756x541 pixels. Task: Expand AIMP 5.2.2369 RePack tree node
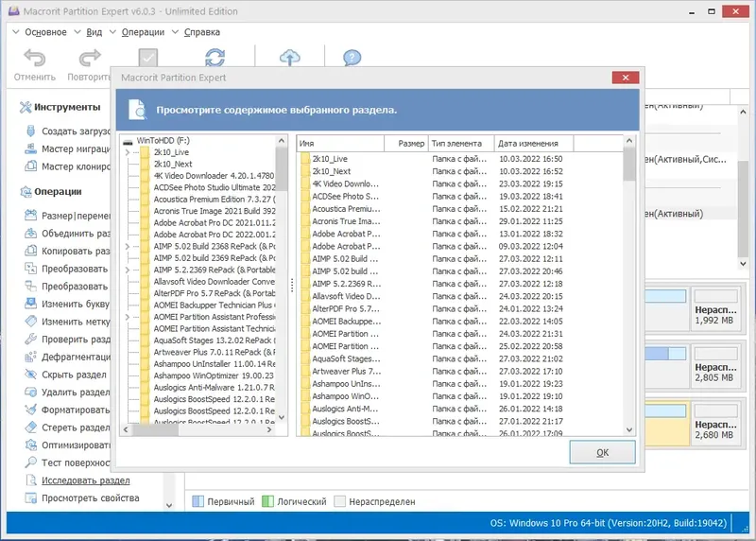point(128,270)
